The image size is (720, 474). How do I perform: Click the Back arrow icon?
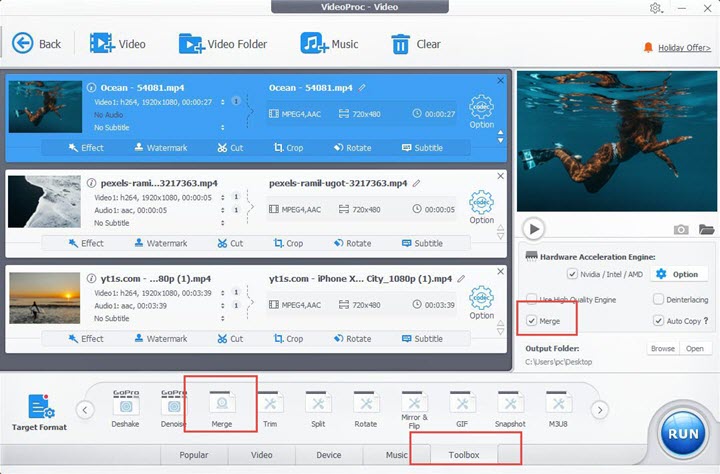[x=22, y=44]
